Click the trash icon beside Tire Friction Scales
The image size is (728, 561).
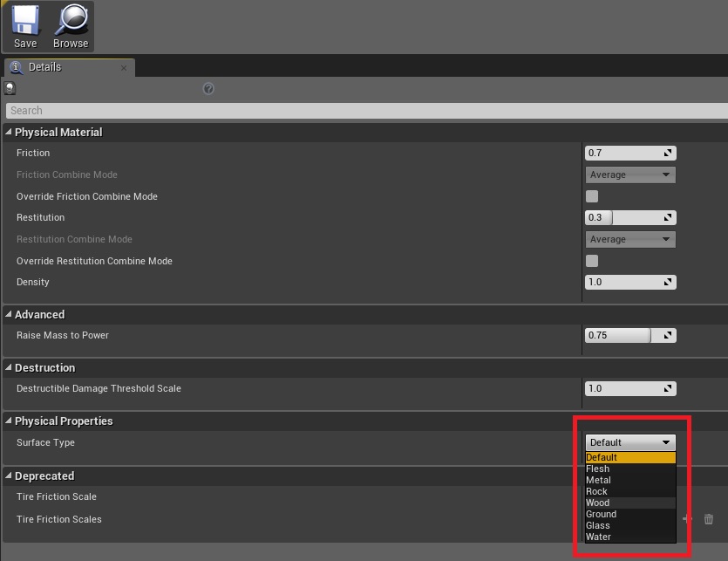[x=708, y=519]
